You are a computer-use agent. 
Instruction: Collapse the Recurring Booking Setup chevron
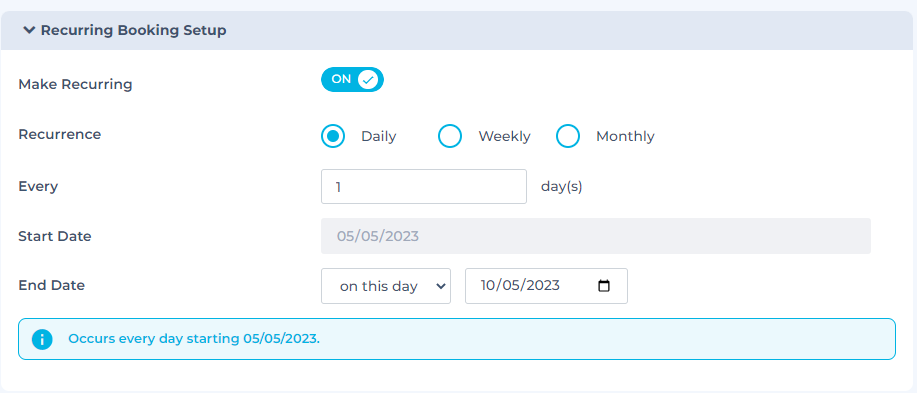coord(29,30)
